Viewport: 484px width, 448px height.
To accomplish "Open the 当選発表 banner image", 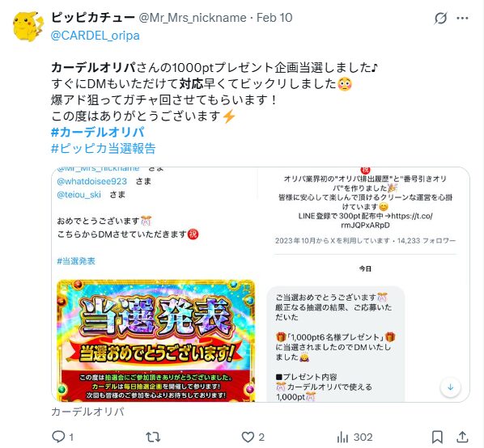I will 156,340.
